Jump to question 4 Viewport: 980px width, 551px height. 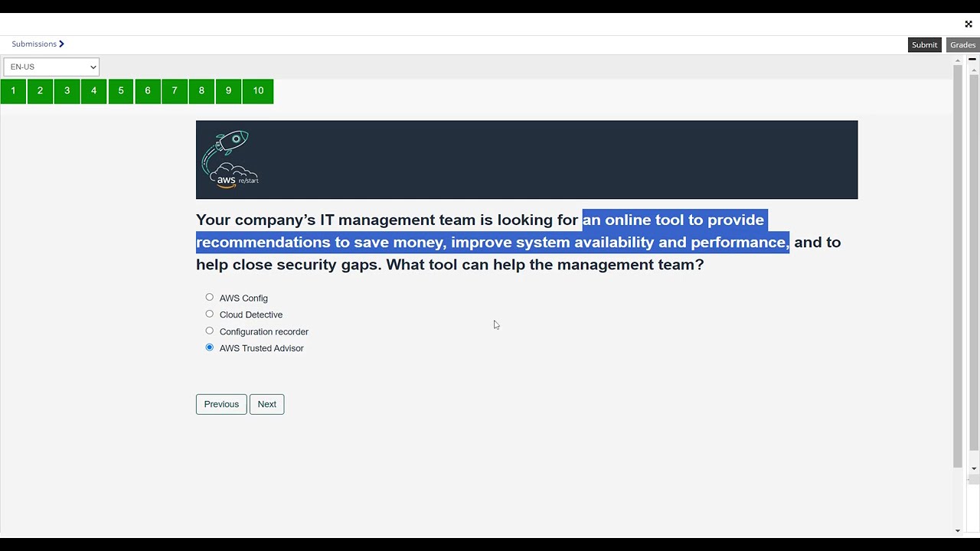tap(93, 91)
